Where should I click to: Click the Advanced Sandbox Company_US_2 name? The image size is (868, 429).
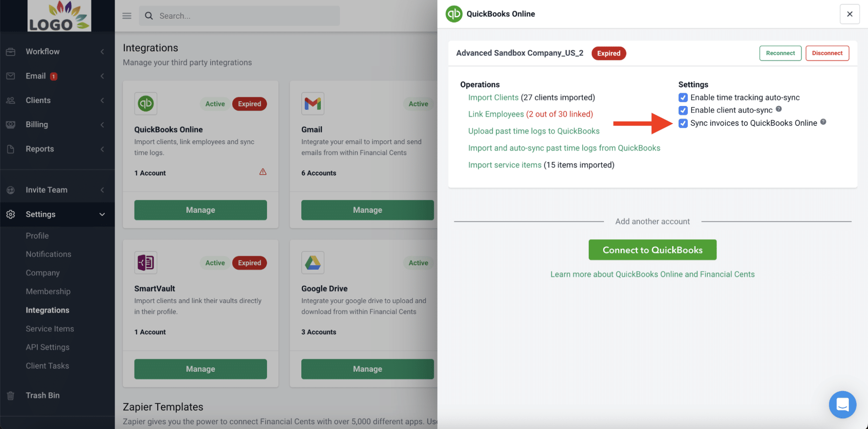519,53
